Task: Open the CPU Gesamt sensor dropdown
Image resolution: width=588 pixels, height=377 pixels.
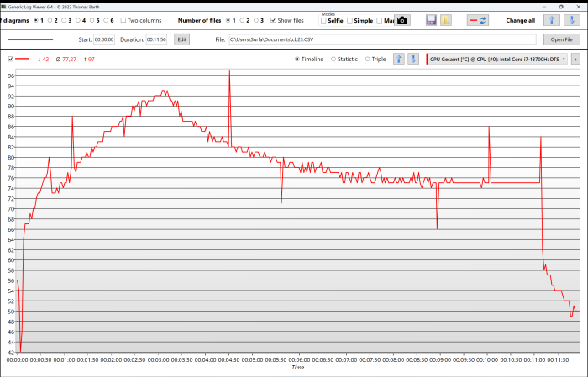Action: (499, 60)
